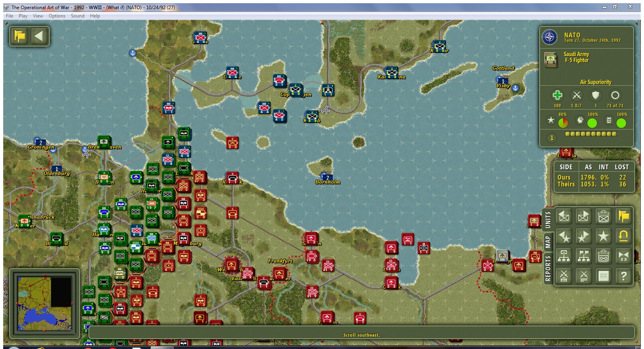This screenshot has width=644, height=349.
Task: Click the Gottland label on map
Action: click(503, 68)
